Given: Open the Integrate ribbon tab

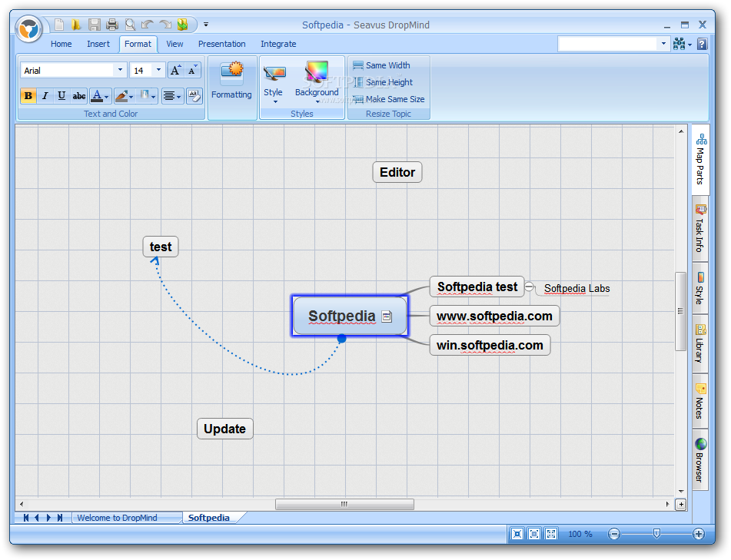Looking at the screenshot, I should click(x=278, y=44).
